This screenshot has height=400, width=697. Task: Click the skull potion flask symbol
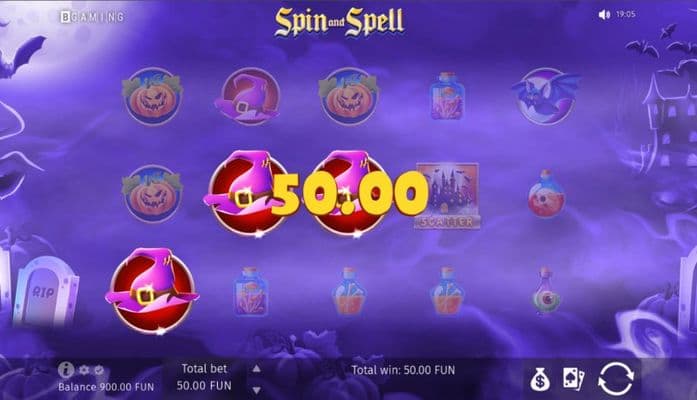[x=546, y=194]
